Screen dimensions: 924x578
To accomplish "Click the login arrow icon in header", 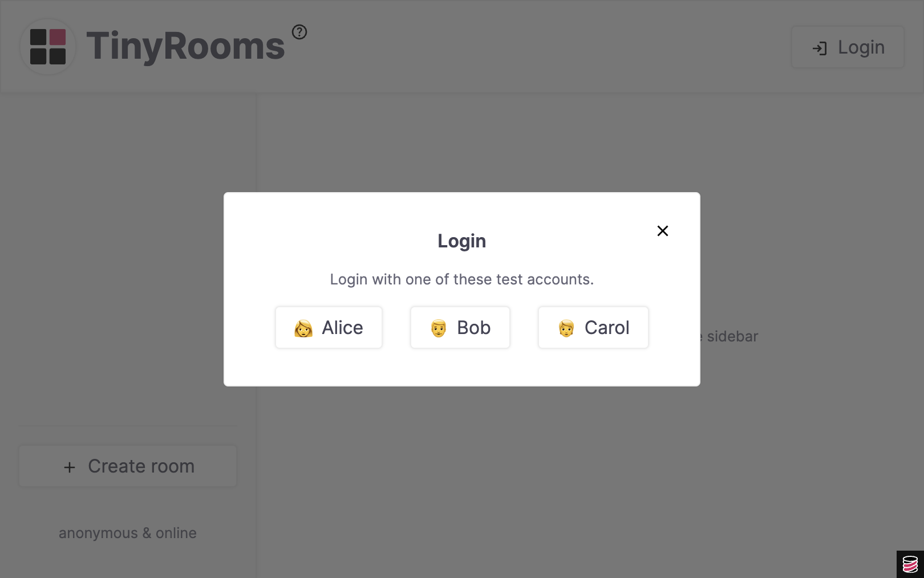I will pos(820,48).
